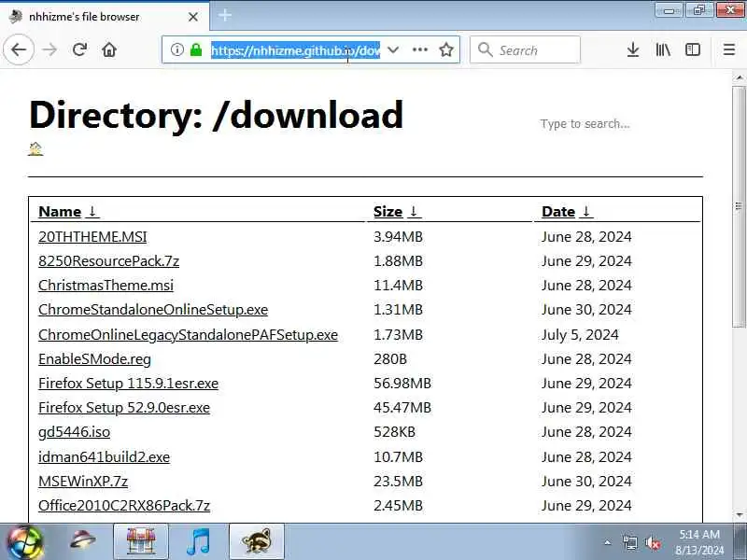Download Firefox Setup 52.9.0esr.exe

click(124, 408)
